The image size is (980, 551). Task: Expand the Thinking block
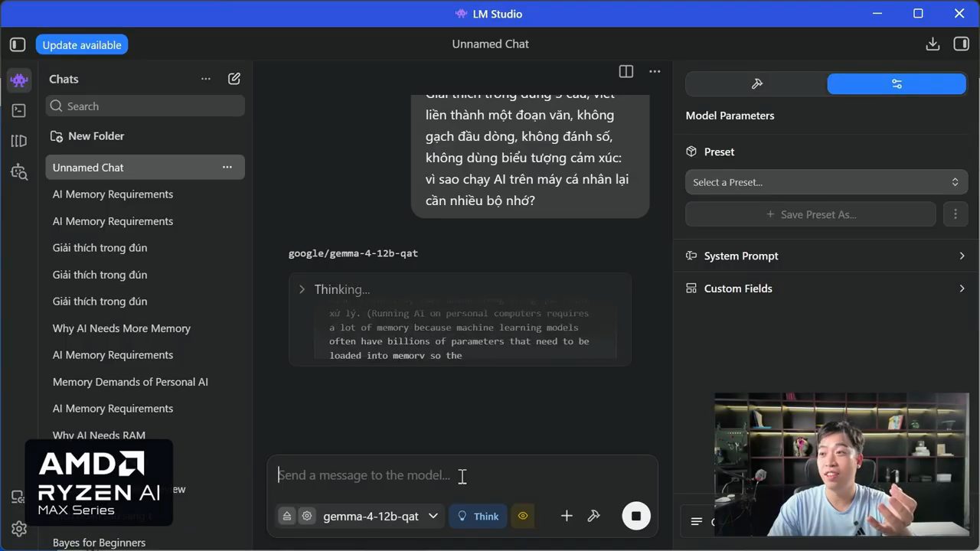[302, 289]
